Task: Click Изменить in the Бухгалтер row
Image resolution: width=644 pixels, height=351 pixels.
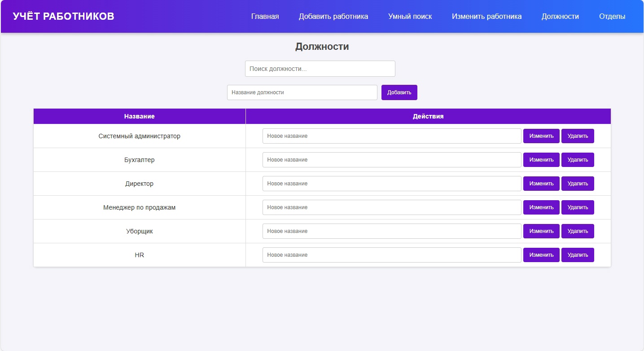Action: 541,160
